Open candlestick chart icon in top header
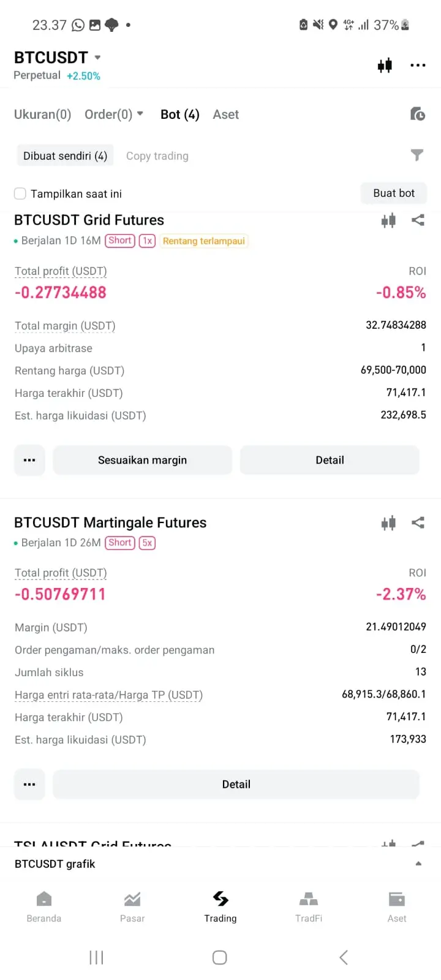This screenshot has width=441, height=980. click(x=385, y=65)
